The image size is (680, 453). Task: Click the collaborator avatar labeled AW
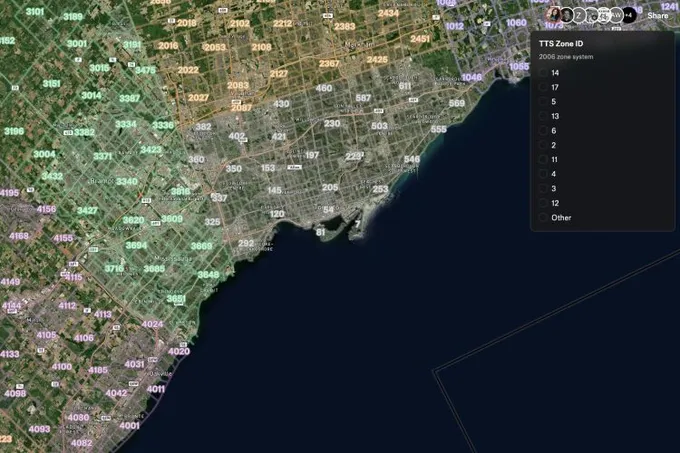pos(616,15)
